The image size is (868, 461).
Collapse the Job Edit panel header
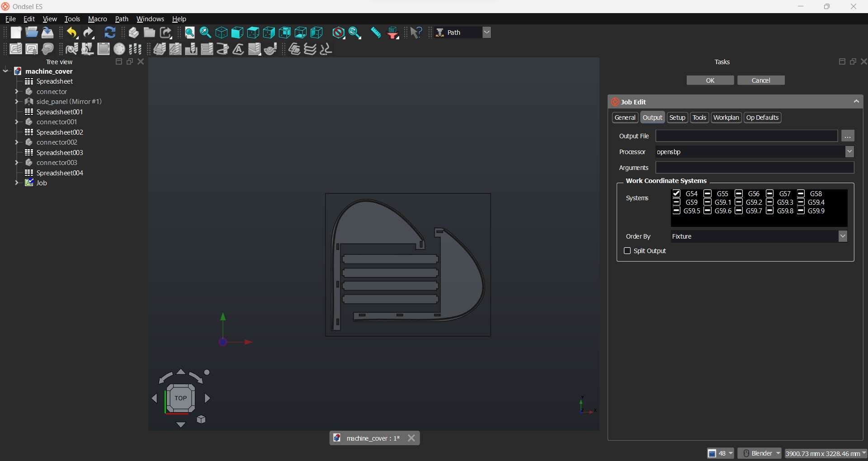(x=856, y=102)
